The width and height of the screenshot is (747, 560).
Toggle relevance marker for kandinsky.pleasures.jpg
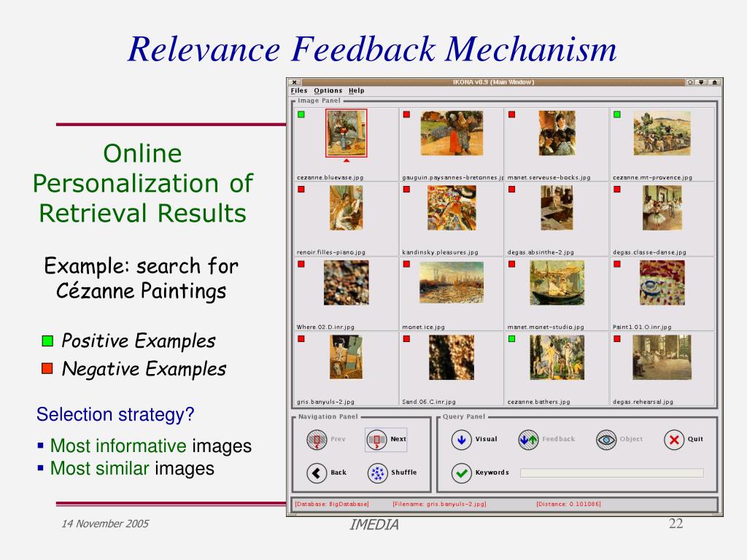pyautogui.click(x=406, y=189)
